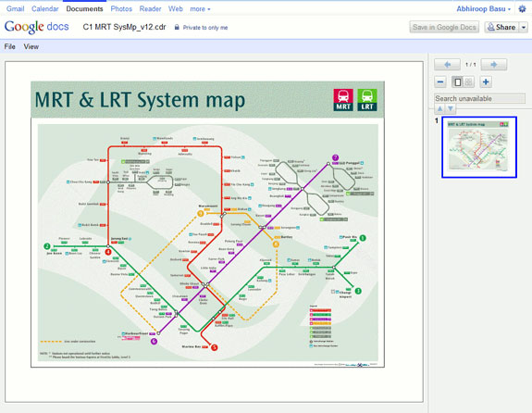Go to previous page with left arrow

pos(447,65)
